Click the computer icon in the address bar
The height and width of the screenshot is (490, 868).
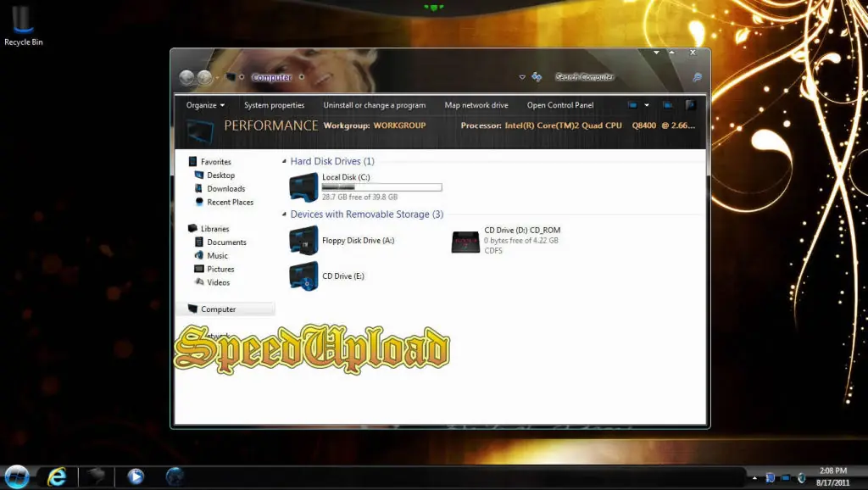[x=231, y=77]
